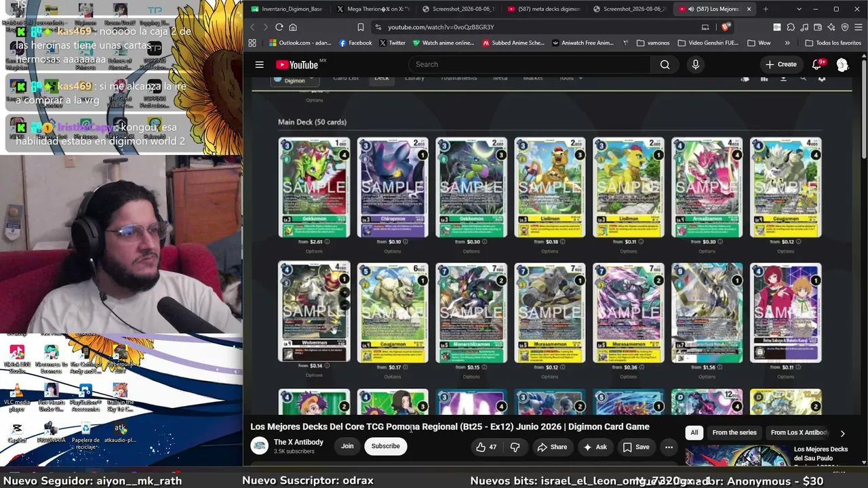
Task: Open atkaudio desktop shortcut
Action: (120, 432)
